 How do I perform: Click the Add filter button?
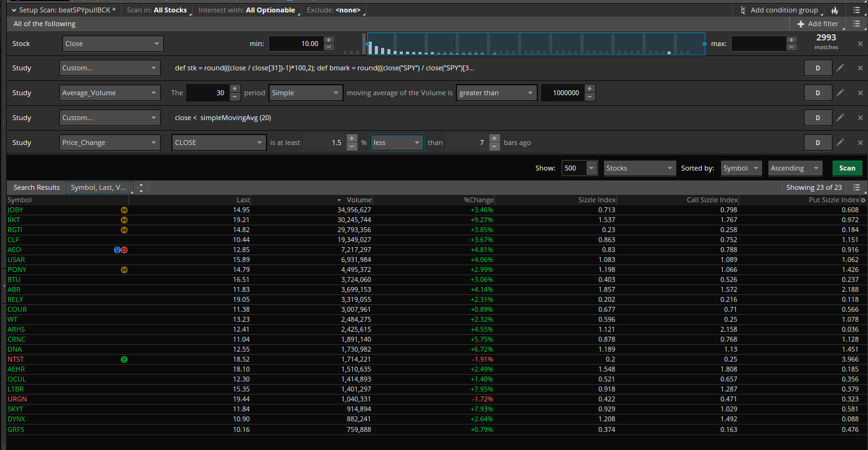tap(818, 24)
